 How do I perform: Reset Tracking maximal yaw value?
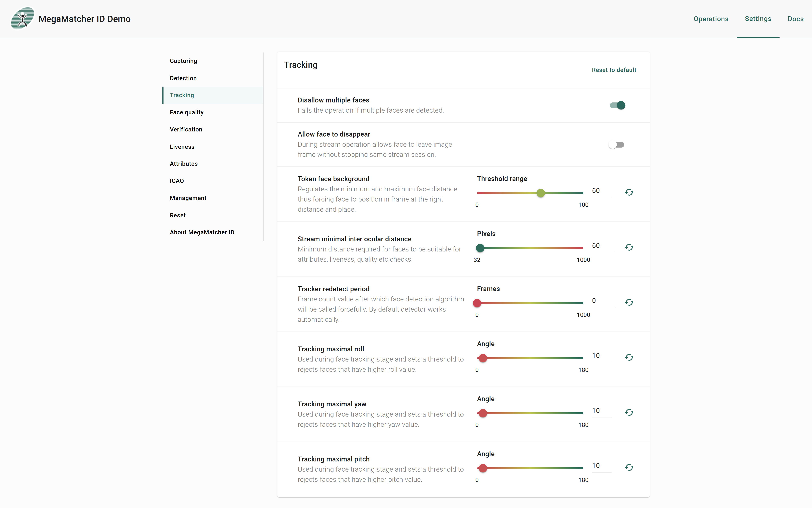(629, 412)
